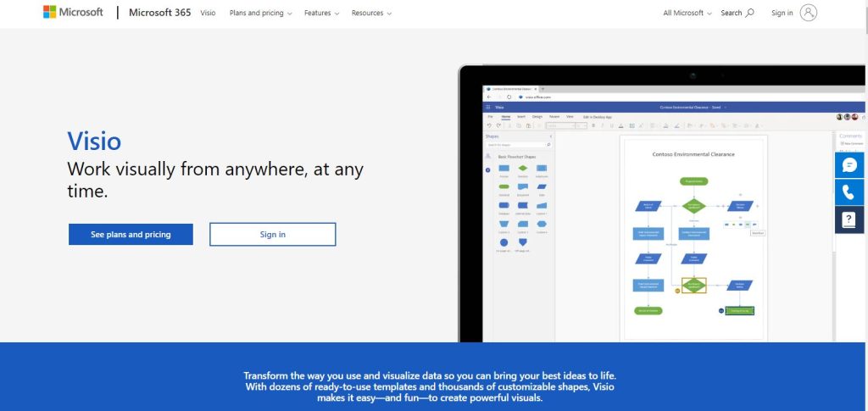Click the blue circle shape in Shapes panel
This screenshot has height=411, width=868.
[504, 242]
